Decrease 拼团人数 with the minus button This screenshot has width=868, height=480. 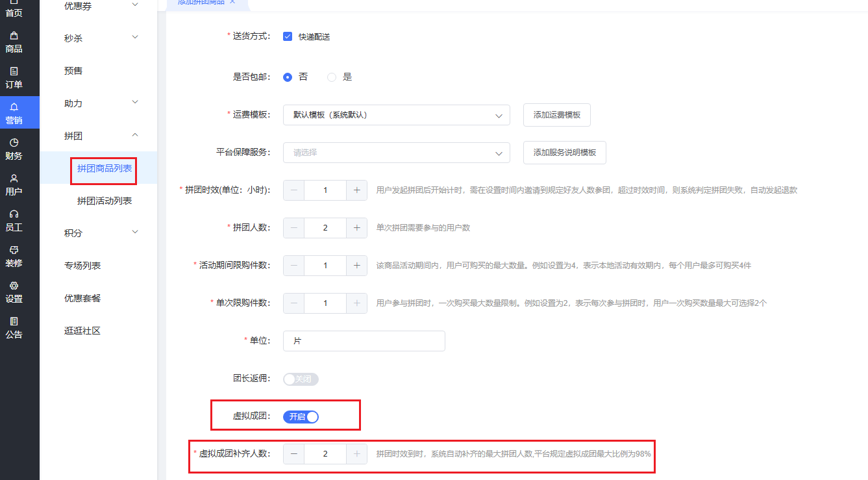point(293,228)
